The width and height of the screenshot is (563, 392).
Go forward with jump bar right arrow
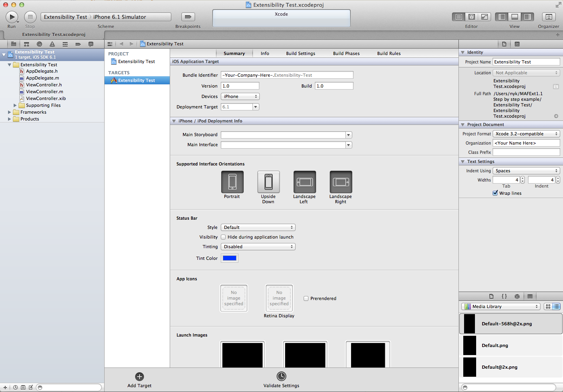point(132,44)
